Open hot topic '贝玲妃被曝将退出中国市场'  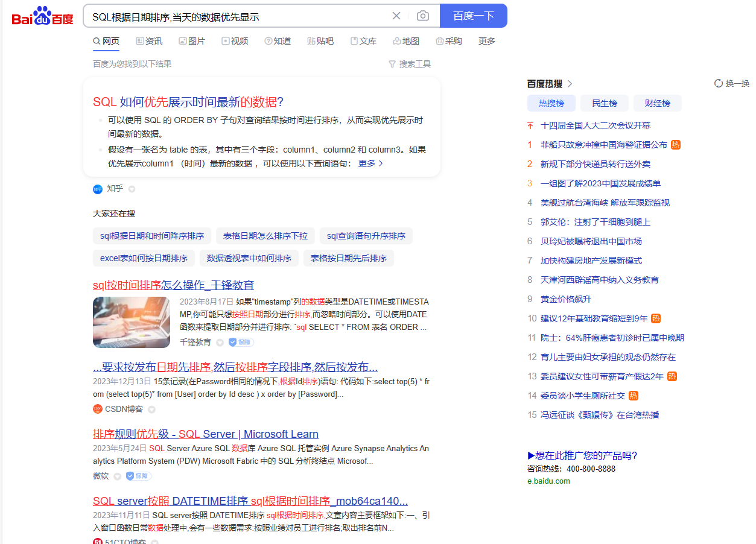pyautogui.click(x=591, y=241)
